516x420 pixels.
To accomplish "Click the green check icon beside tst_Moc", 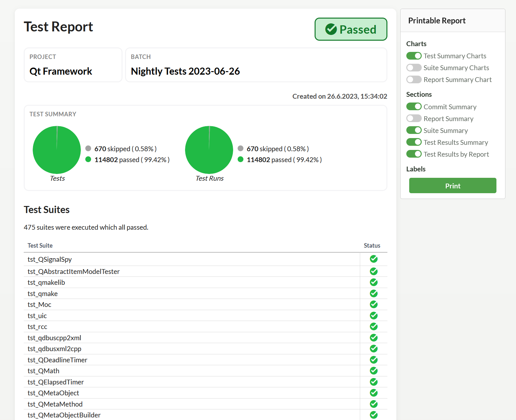I will click(373, 304).
